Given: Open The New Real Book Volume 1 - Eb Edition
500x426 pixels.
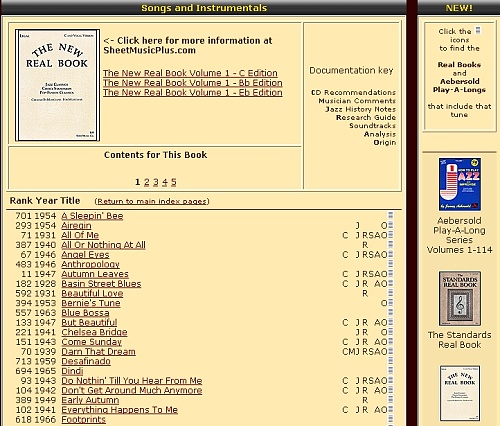Looking at the screenshot, I should coord(193,92).
